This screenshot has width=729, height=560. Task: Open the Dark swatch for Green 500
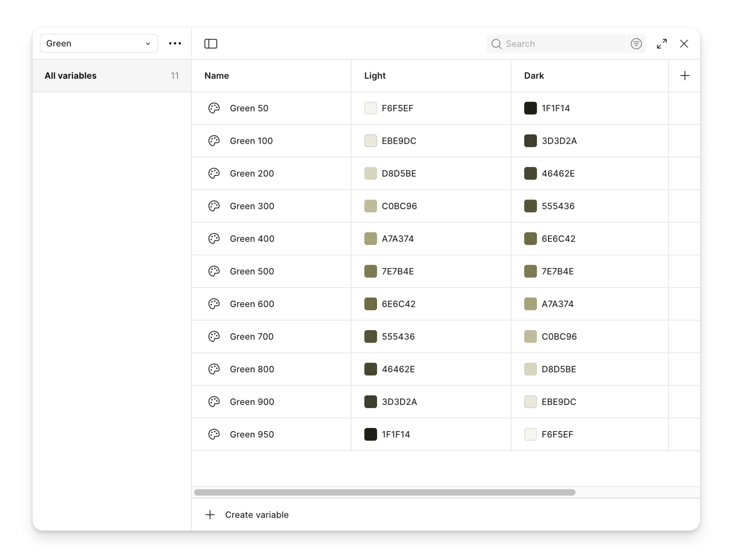pyautogui.click(x=530, y=271)
